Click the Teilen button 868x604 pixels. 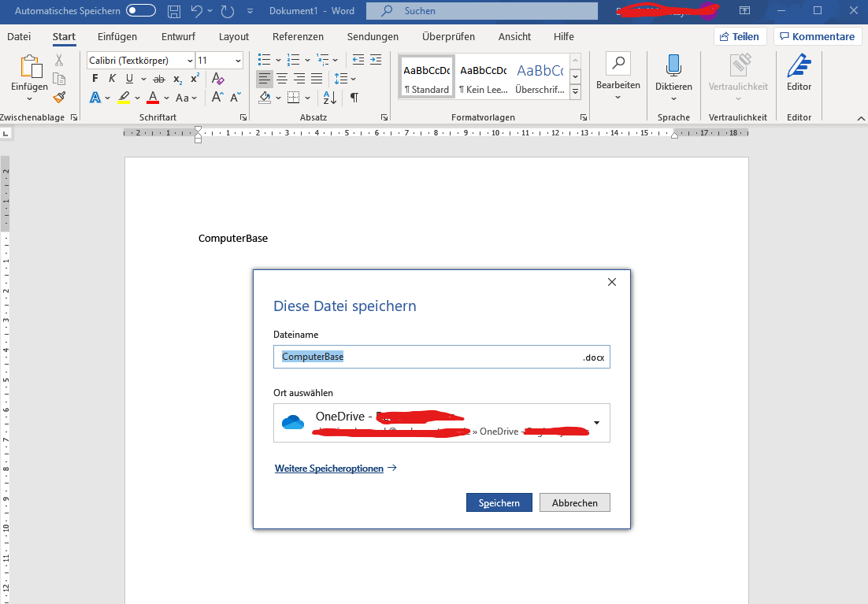[x=740, y=36]
